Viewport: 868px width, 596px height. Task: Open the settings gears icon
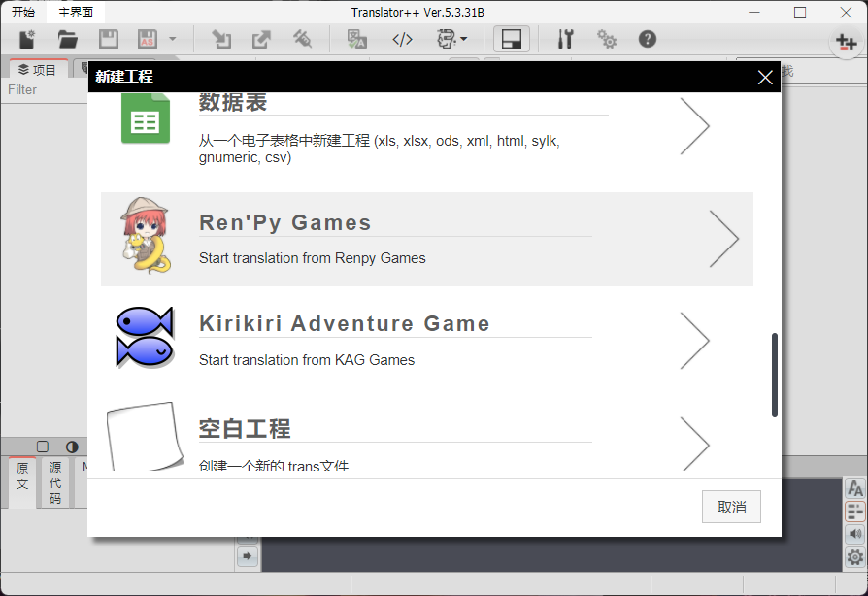[607, 39]
